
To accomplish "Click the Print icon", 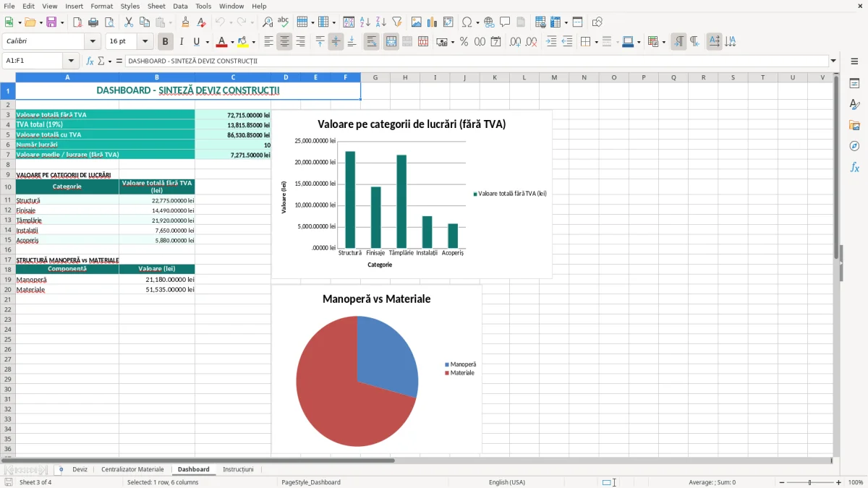I will [93, 22].
